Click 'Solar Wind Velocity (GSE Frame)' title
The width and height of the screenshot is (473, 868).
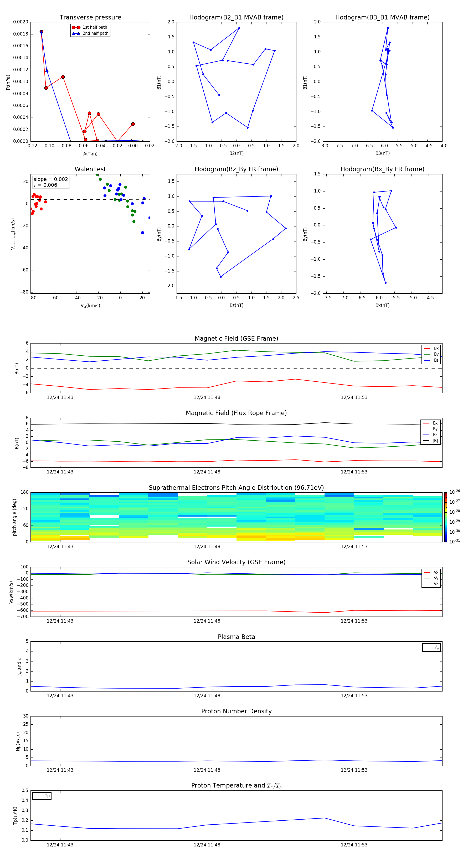pos(236,562)
